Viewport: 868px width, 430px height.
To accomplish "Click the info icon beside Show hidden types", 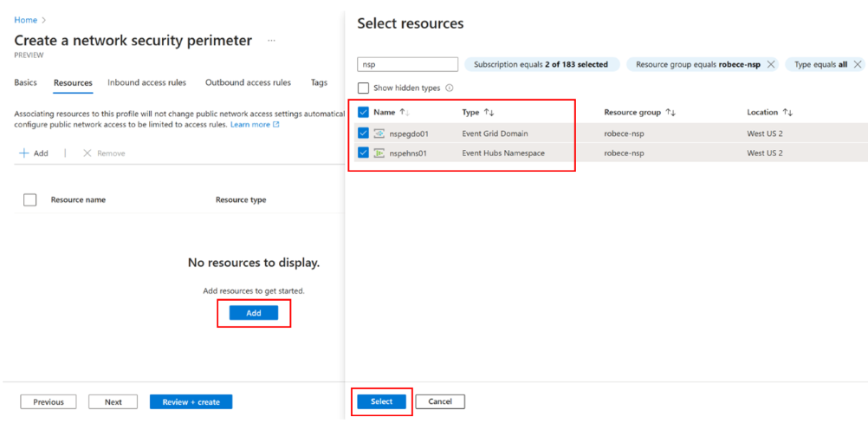I will click(x=450, y=88).
